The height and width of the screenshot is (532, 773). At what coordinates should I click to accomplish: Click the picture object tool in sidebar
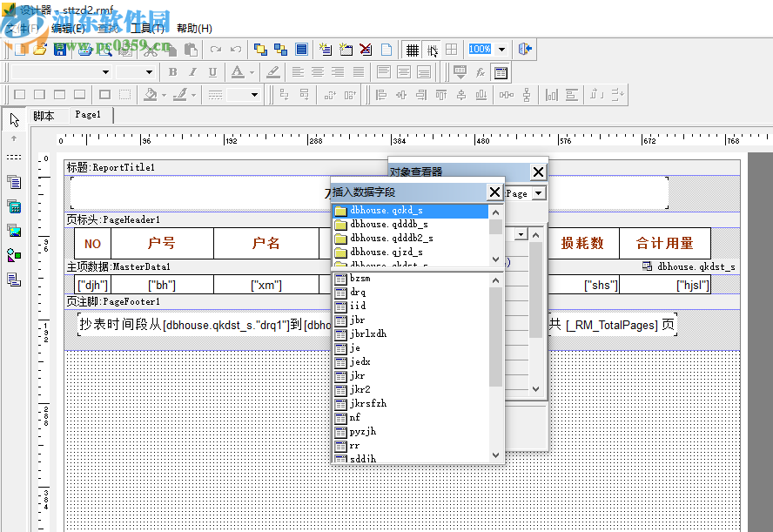click(x=14, y=231)
